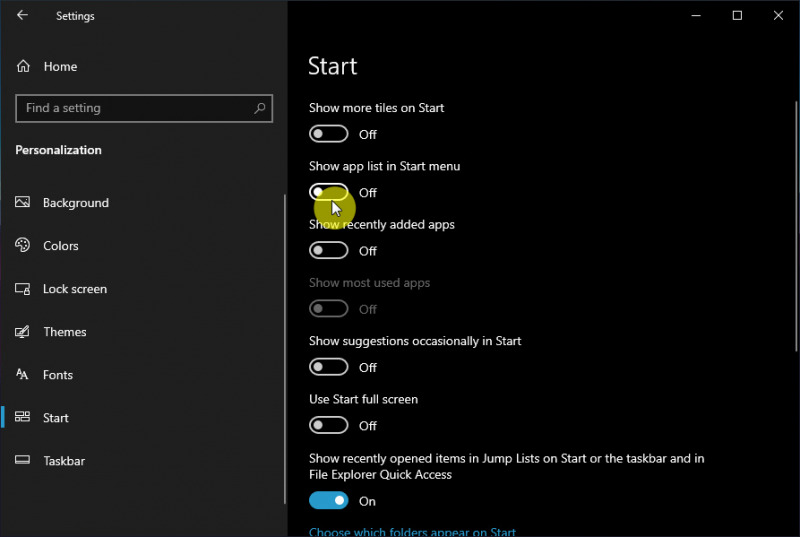The height and width of the screenshot is (537, 800).
Task: Enable Use Start full screen
Action: [329, 425]
